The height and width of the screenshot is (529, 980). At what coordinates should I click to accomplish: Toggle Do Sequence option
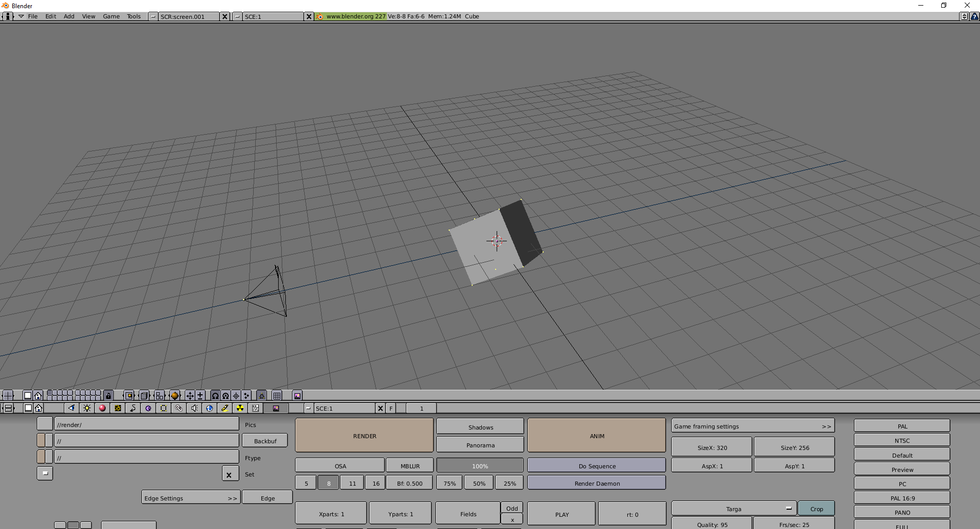(x=597, y=466)
